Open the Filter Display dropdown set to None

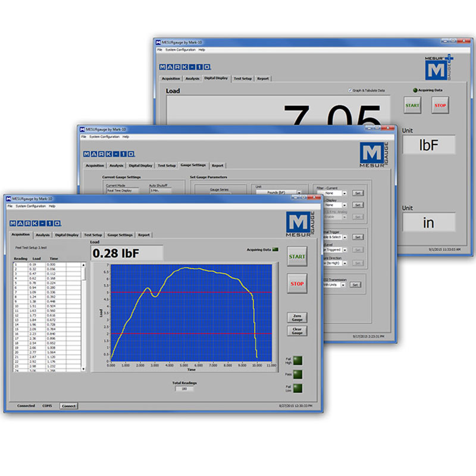pos(345,205)
